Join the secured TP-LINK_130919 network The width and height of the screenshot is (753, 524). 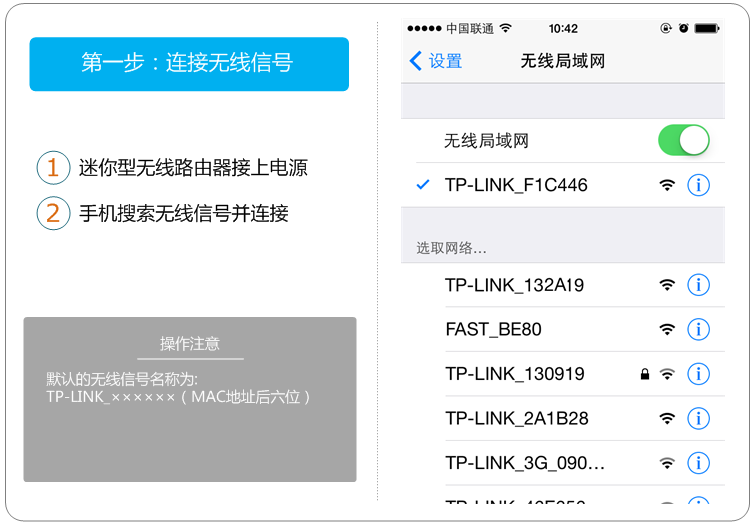tap(514, 374)
